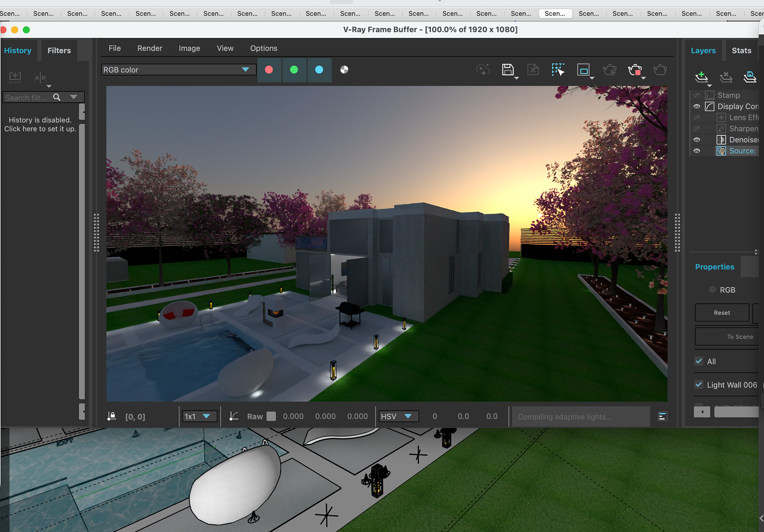Toggle the red channel color button
This screenshot has height=532, width=764.
click(x=269, y=70)
